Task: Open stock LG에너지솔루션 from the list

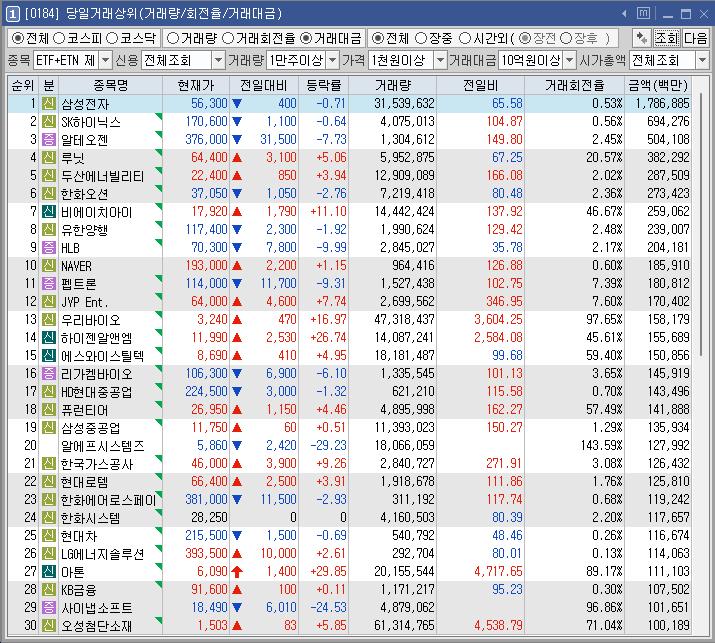Action: [102, 554]
